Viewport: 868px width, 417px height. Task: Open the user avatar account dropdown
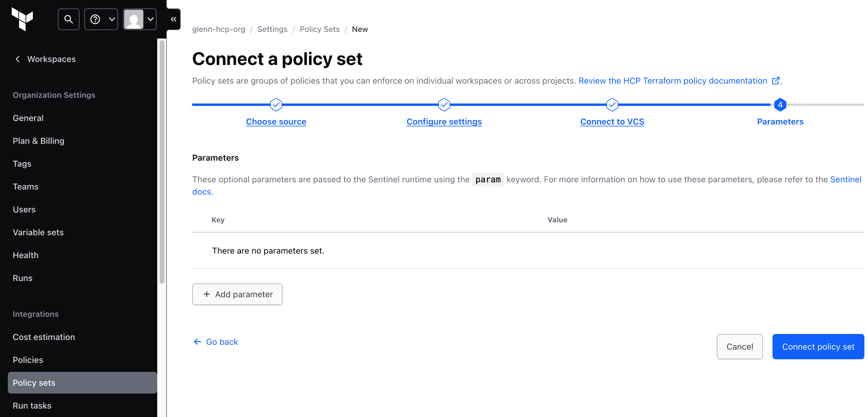pos(139,19)
